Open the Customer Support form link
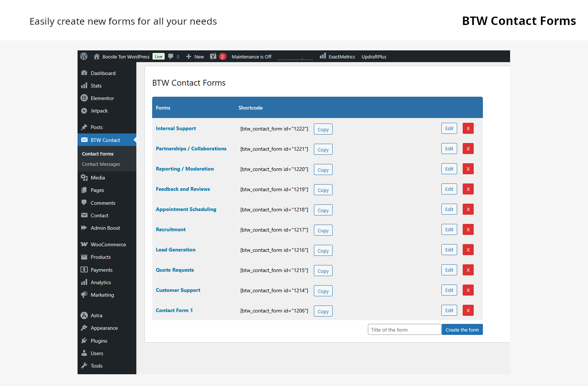 click(x=178, y=290)
